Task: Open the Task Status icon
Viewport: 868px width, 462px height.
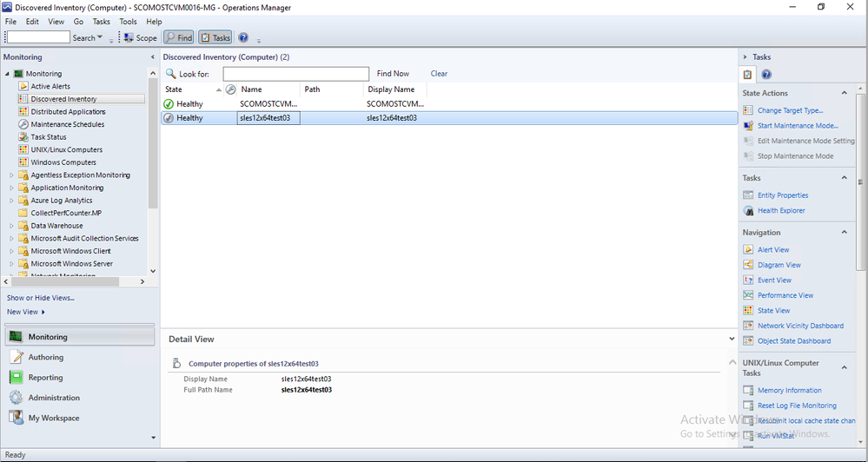Action: coord(23,136)
